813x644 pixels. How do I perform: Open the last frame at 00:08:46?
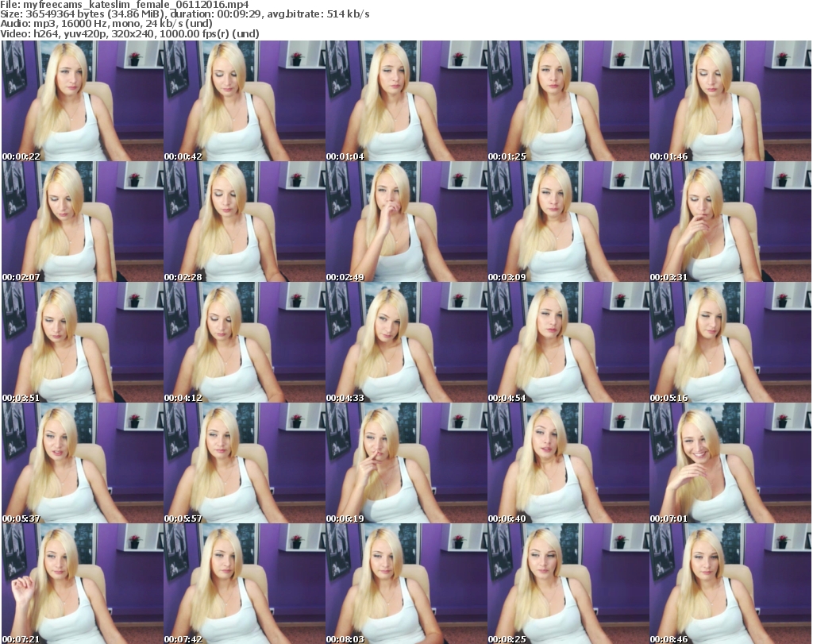tap(730, 583)
